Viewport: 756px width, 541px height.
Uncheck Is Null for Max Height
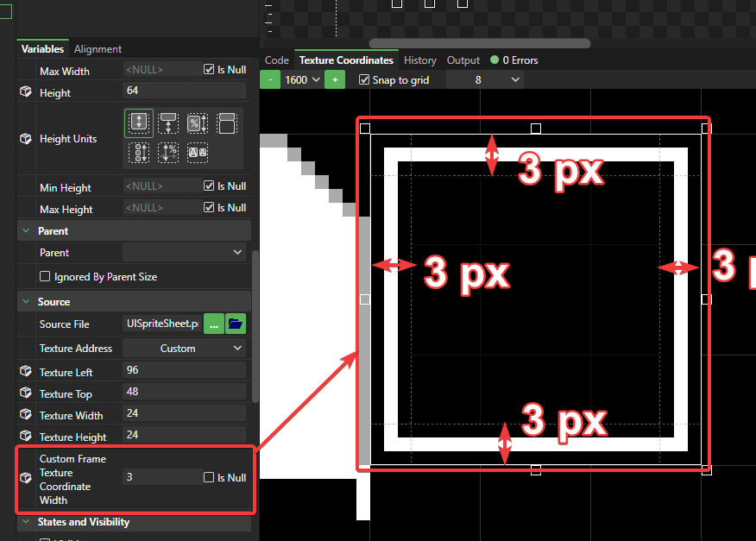pos(209,208)
